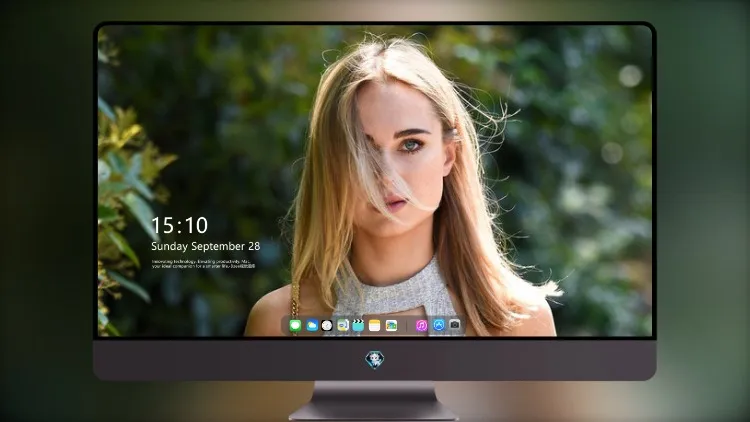This screenshot has height=422, width=750.
Task: Open the Clock app in dock
Action: point(327,325)
